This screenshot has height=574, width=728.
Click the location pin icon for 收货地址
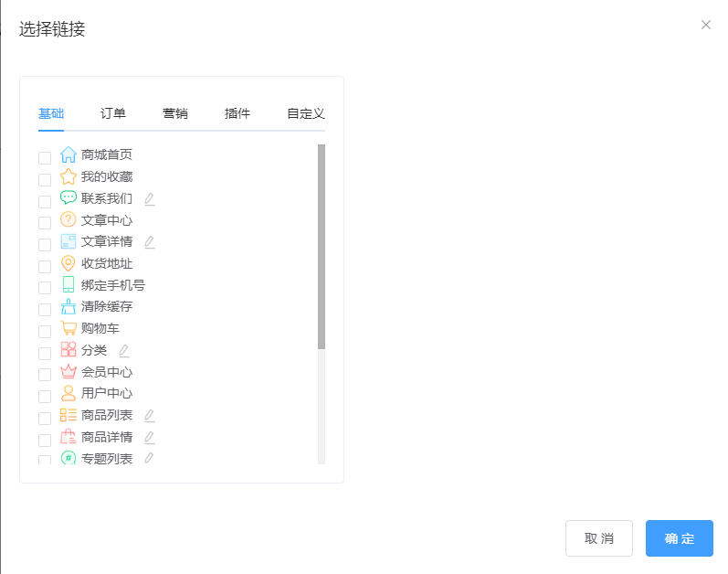69,263
